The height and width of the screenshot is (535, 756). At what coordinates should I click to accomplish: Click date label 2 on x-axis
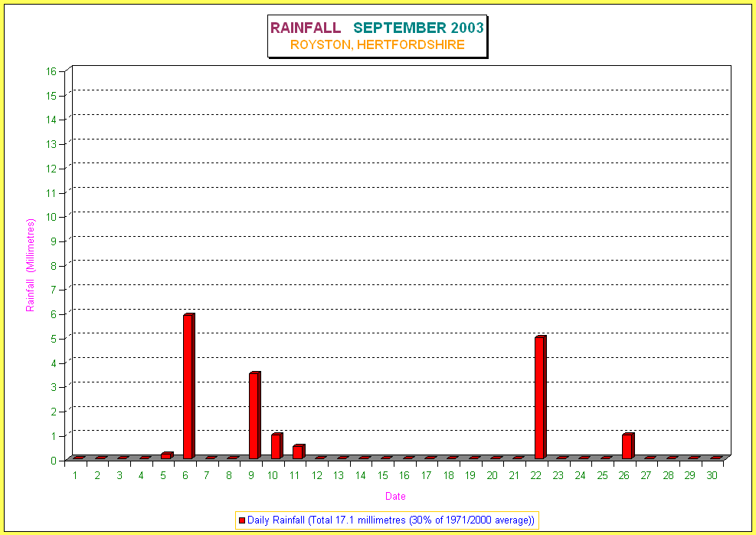[x=97, y=476]
